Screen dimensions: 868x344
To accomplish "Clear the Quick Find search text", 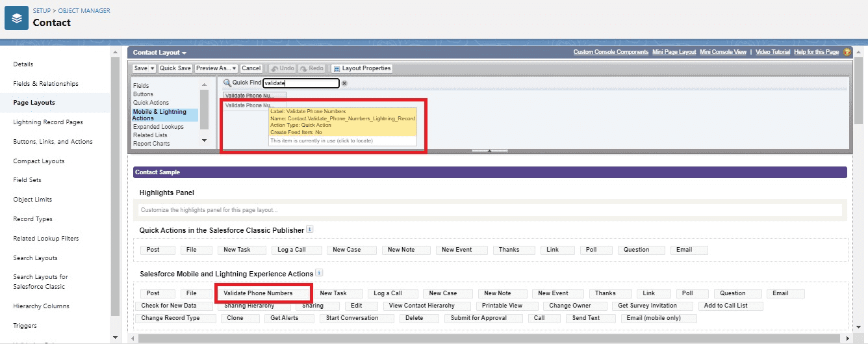I will point(344,83).
